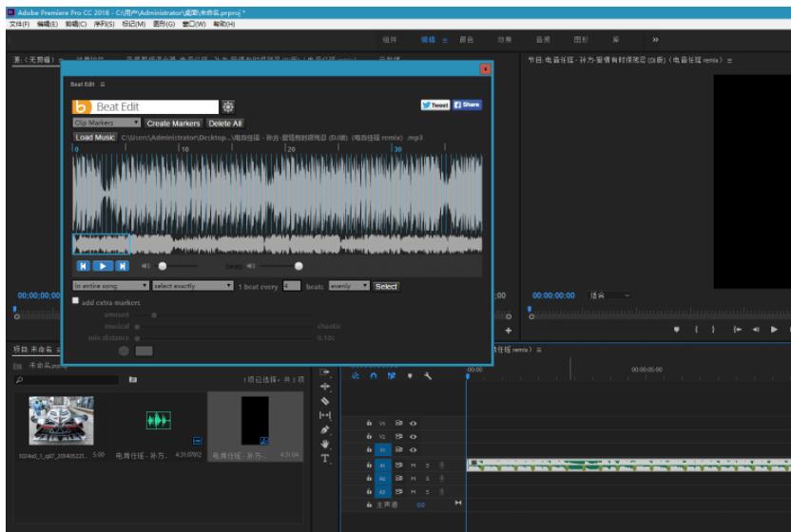The height and width of the screenshot is (532, 791).
Task: Click Load Music button
Action: click(95, 137)
